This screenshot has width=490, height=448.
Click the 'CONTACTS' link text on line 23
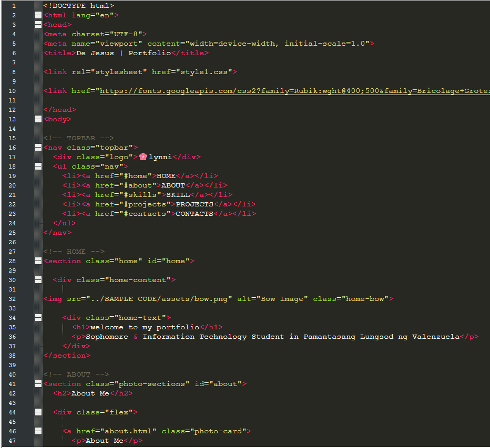195,214
